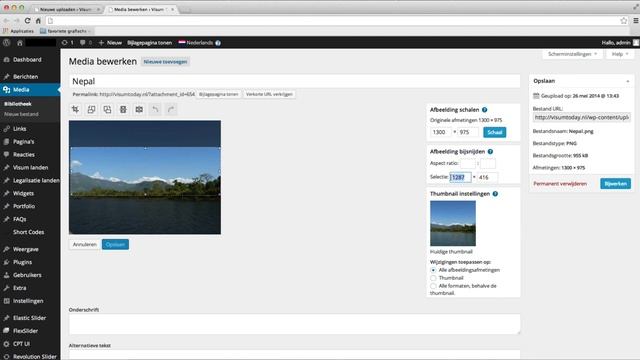Viewport: 640px width, 360px height.
Task: Open favoriete grafisch bookmarks folder
Action: point(65,31)
